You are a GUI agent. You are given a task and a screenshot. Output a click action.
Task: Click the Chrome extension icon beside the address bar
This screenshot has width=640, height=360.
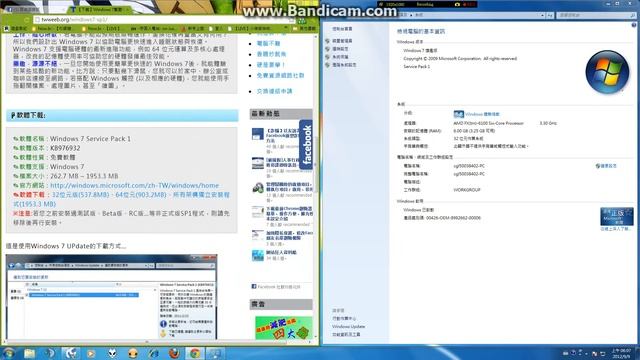point(302,20)
